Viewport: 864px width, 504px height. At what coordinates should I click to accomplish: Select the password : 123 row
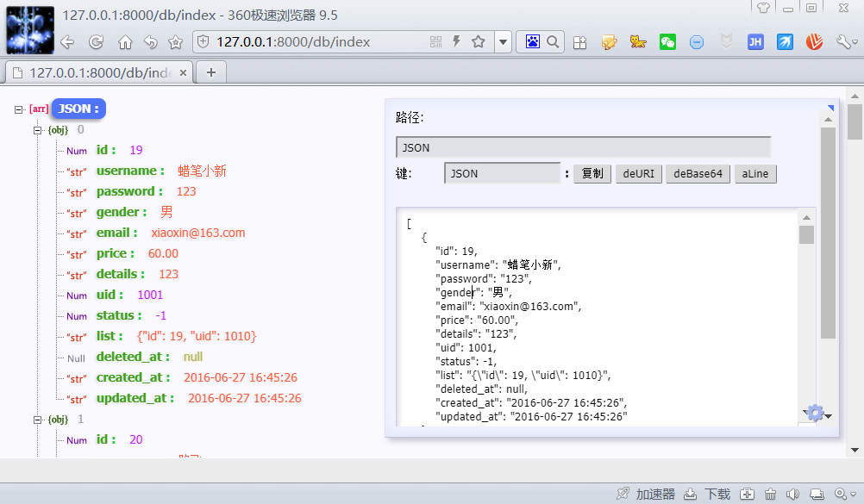click(131, 191)
